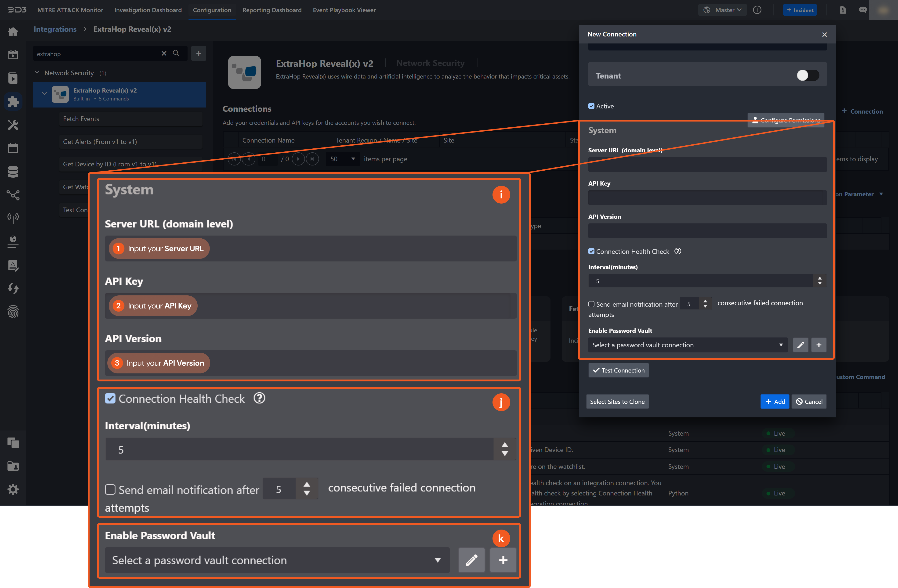Open the Event Playbook Viewer tab

[x=344, y=10]
